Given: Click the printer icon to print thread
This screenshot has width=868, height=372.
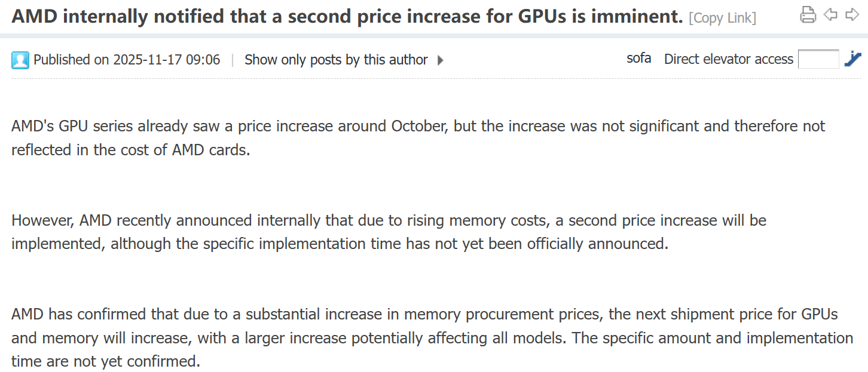Looking at the screenshot, I should click(808, 14).
